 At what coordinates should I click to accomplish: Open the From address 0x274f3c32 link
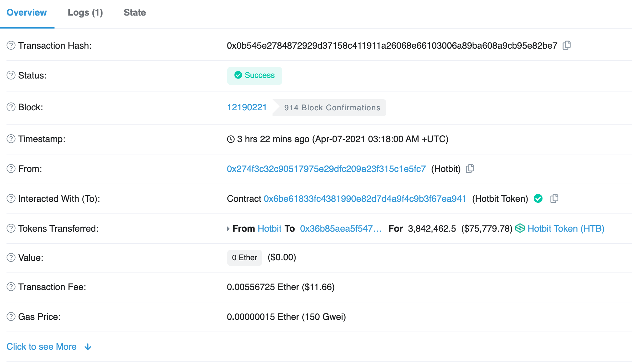[326, 169]
